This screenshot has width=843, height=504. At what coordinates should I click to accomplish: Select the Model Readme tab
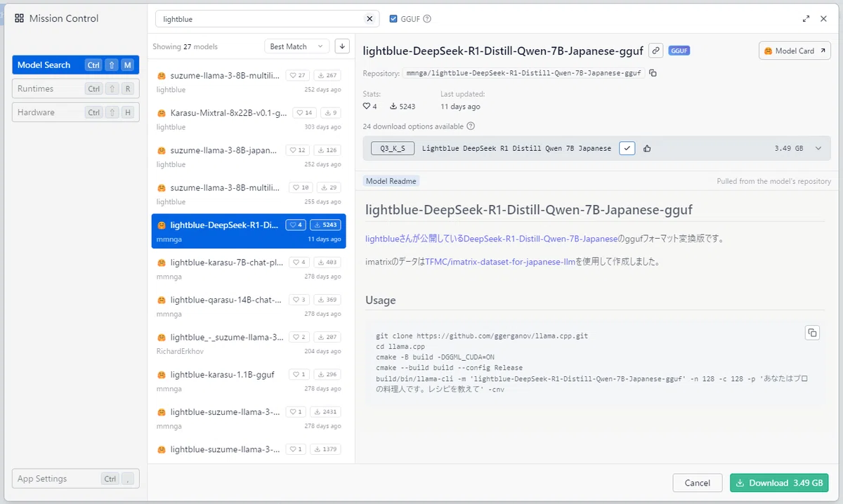click(391, 181)
